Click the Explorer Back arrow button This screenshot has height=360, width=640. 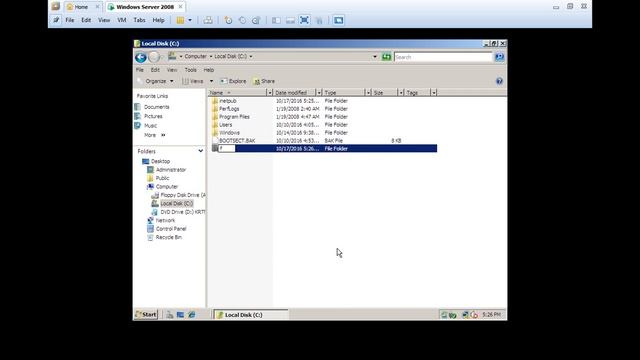pos(141,57)
